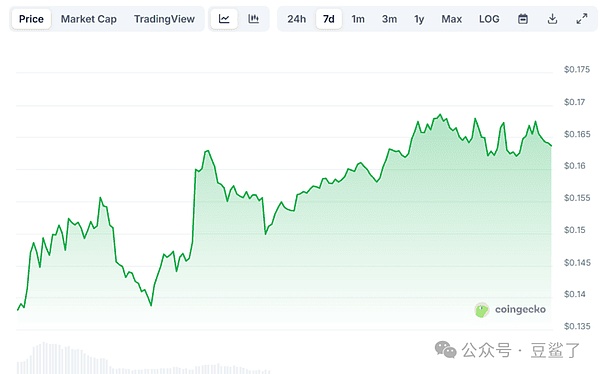
Task: Click the CoinGecko logo watermark
Action: pos(510,310)
